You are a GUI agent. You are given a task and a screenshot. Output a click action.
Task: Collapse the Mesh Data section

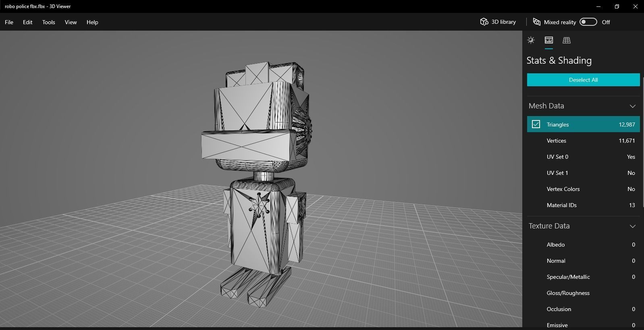(x=632, y=106)
